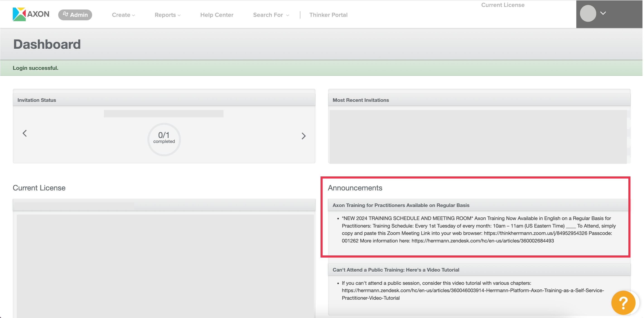Open the orange help question-mark button

(623, 303)
